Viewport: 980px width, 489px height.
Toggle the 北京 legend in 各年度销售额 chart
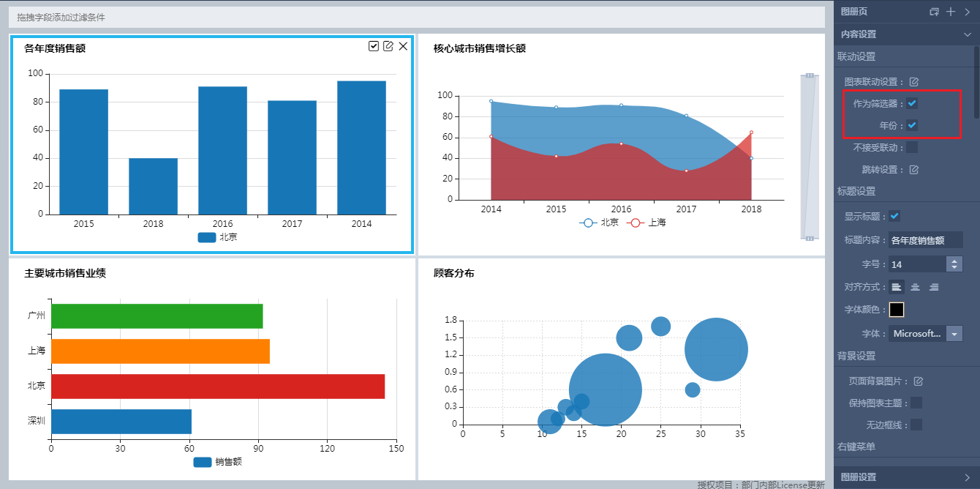(x=217, y=237)
